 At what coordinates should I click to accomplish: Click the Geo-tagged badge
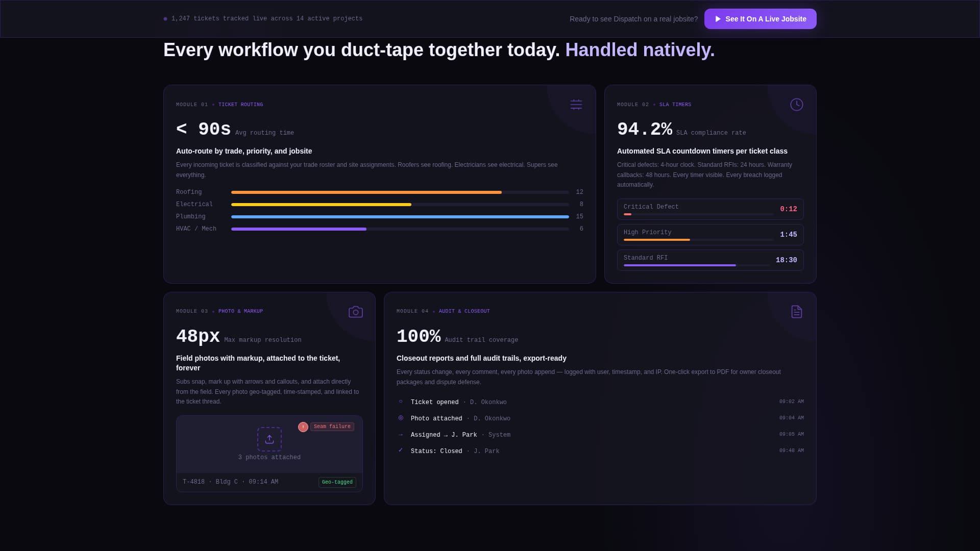pos(337,482)
